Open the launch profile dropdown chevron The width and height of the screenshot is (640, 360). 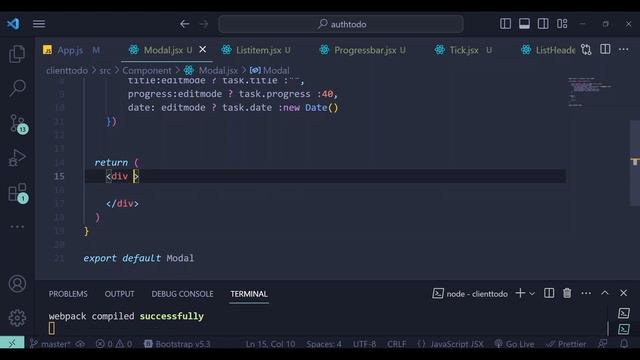point(532,293)
